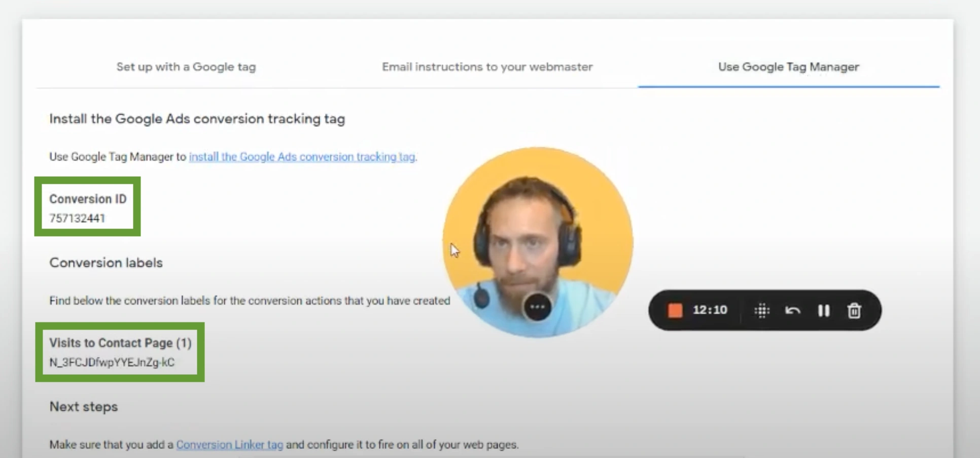Screen dimensions: 980x458
Task: Open the Conversion Linker tag link
Action: 229,444
